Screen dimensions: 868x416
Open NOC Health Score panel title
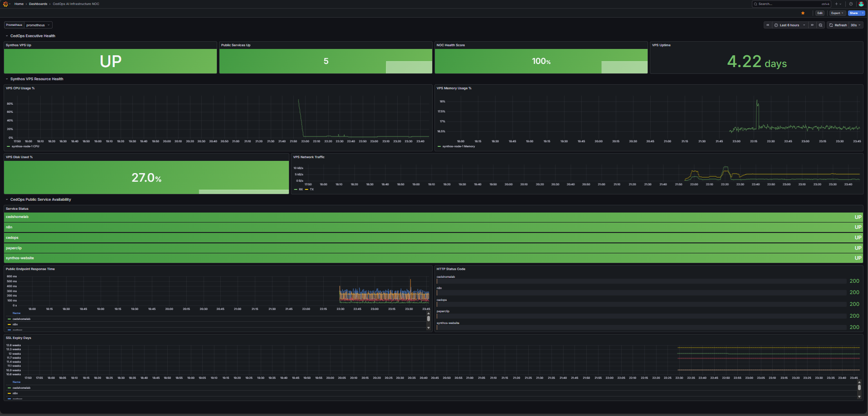(x=451, y=45)
